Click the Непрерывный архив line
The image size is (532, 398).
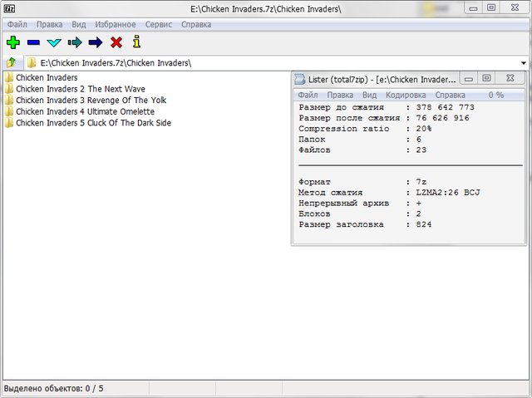click(x=360, y=203)
